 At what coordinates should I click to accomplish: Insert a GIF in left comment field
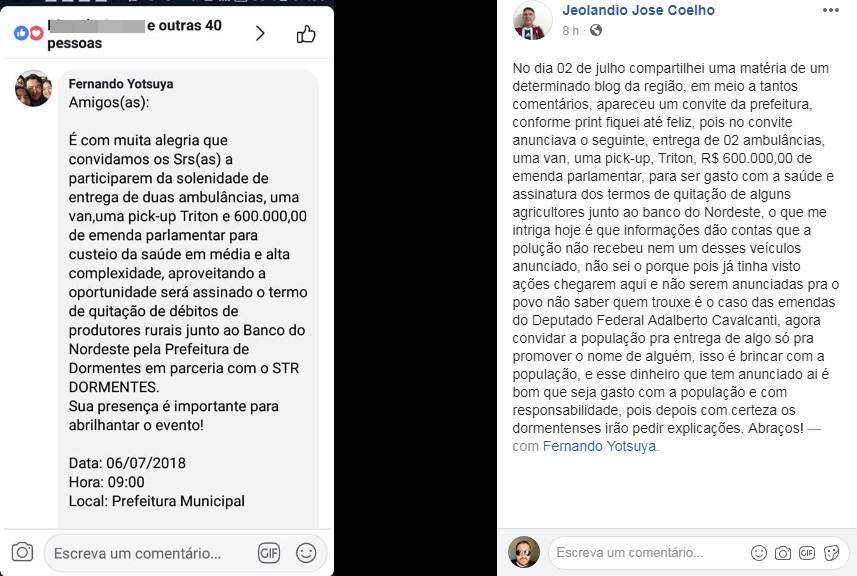(x=269, y=552)
